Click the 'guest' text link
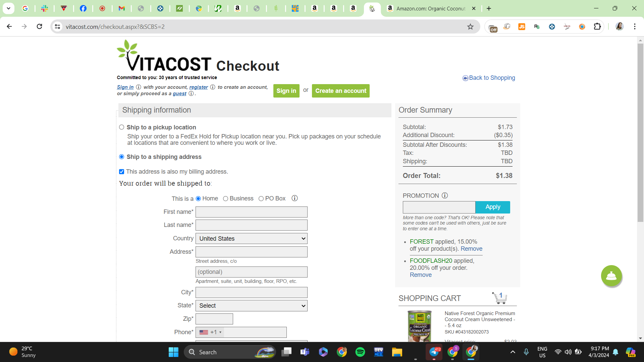Screen dimensions: 644x362 click(179, 94)
